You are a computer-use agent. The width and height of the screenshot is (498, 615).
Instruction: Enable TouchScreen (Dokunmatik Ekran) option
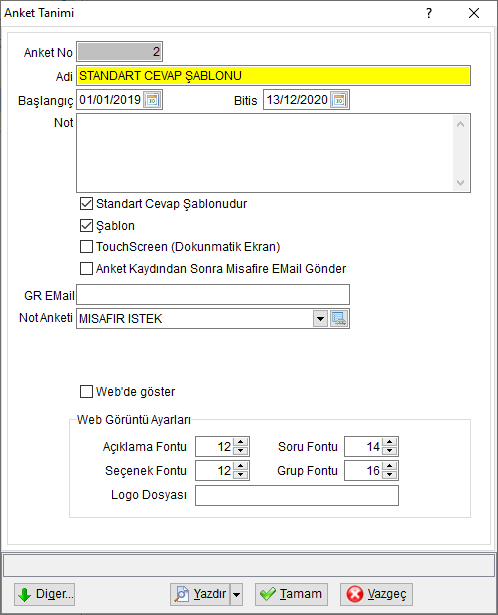(86, 247)
